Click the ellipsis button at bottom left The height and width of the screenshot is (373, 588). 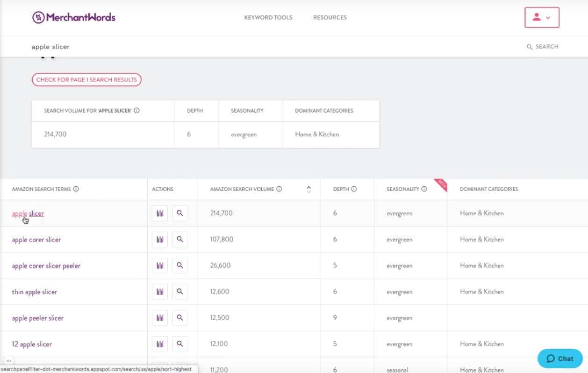pos(9,361)
